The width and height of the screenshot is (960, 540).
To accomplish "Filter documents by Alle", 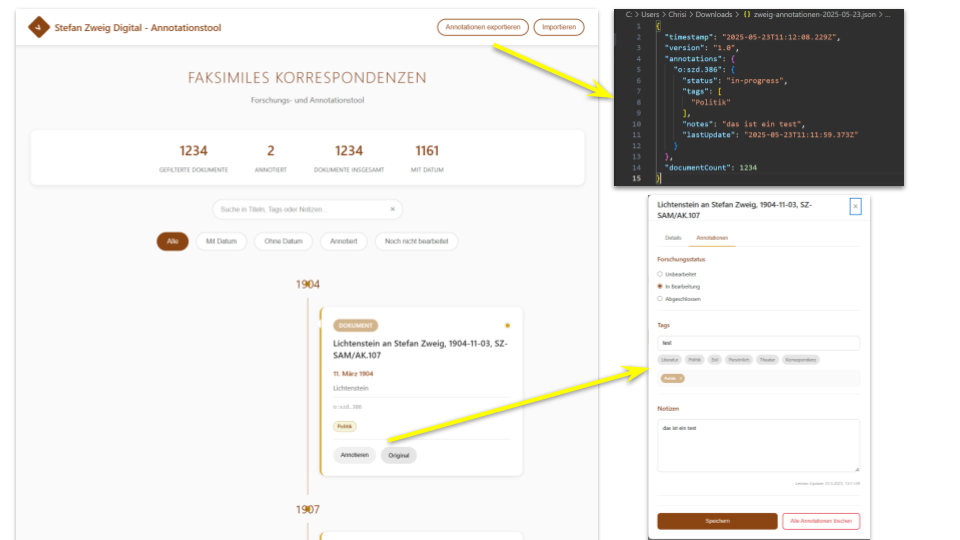I will coord(173,241).
